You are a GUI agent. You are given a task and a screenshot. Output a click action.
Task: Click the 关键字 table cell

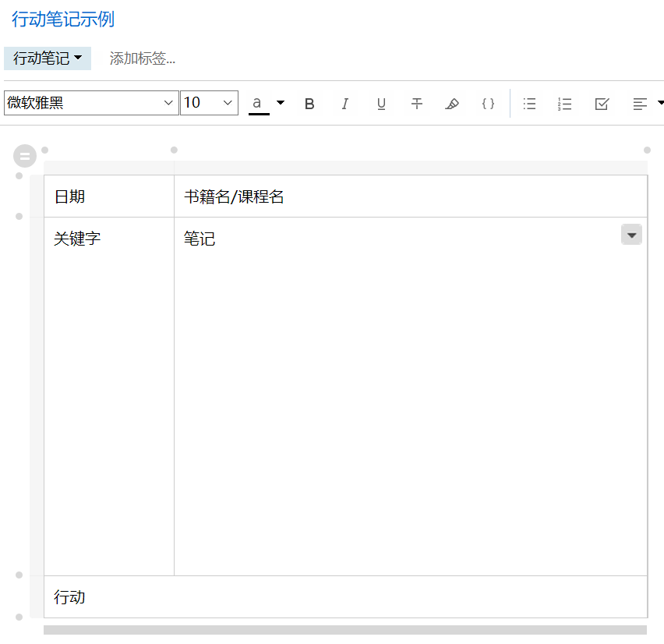click(x=109, y=396)
